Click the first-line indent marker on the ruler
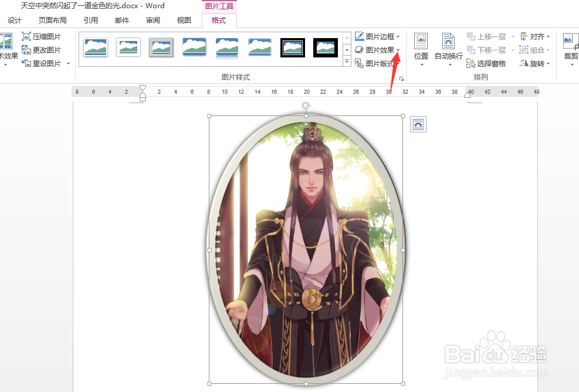The width and height of the screenshot is (579, 392). tap(143, 87)
